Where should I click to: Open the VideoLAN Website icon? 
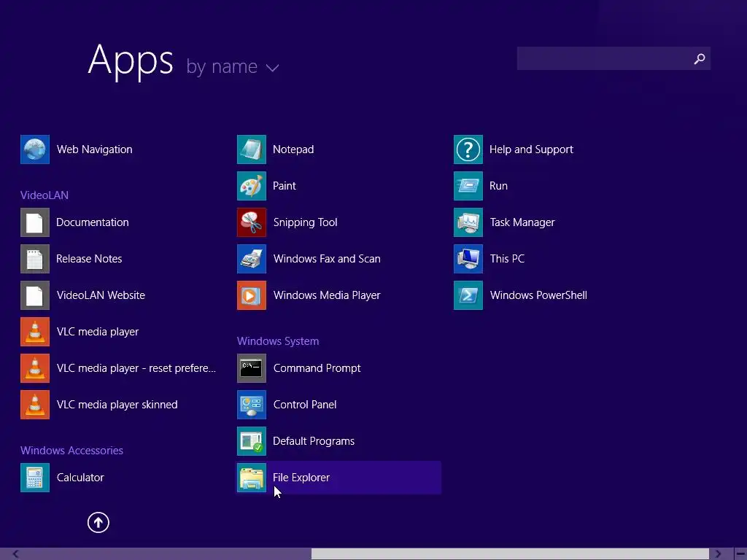tap(35, 295)
